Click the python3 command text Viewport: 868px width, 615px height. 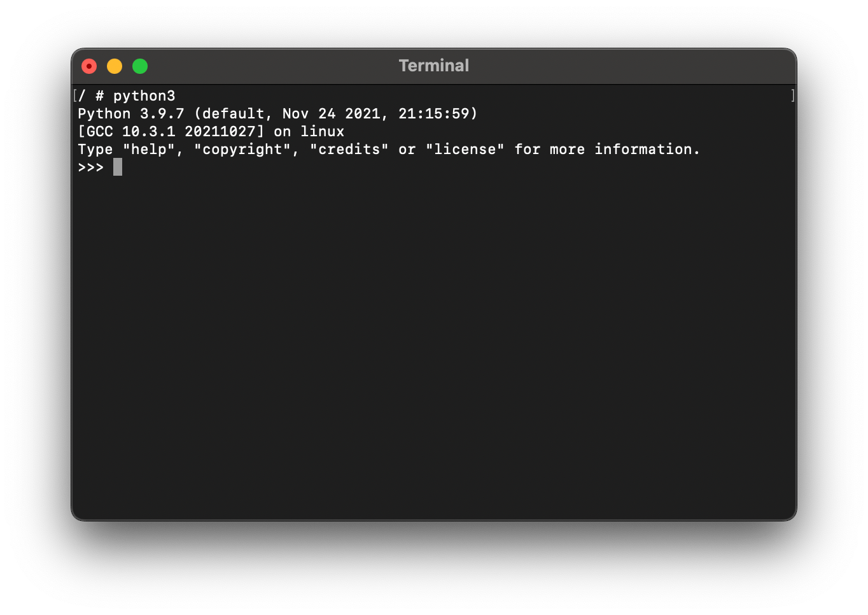pos(145,95)
